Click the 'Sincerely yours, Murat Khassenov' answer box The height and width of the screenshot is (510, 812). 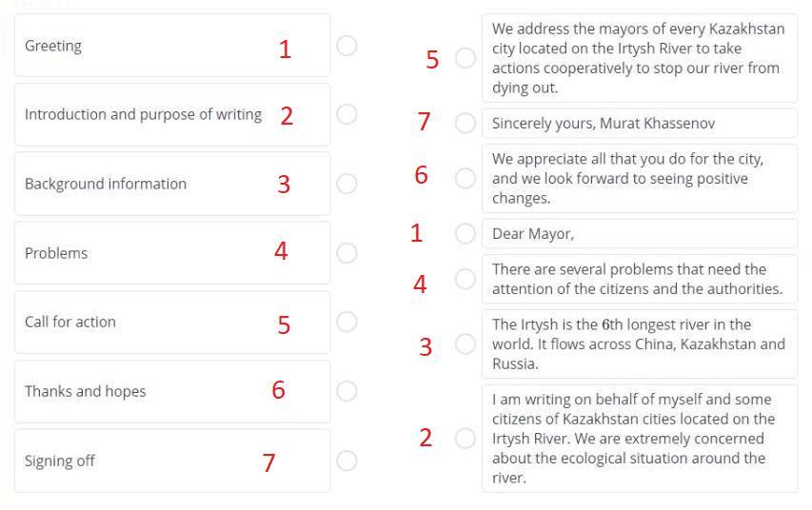click(x=638, y=123)
